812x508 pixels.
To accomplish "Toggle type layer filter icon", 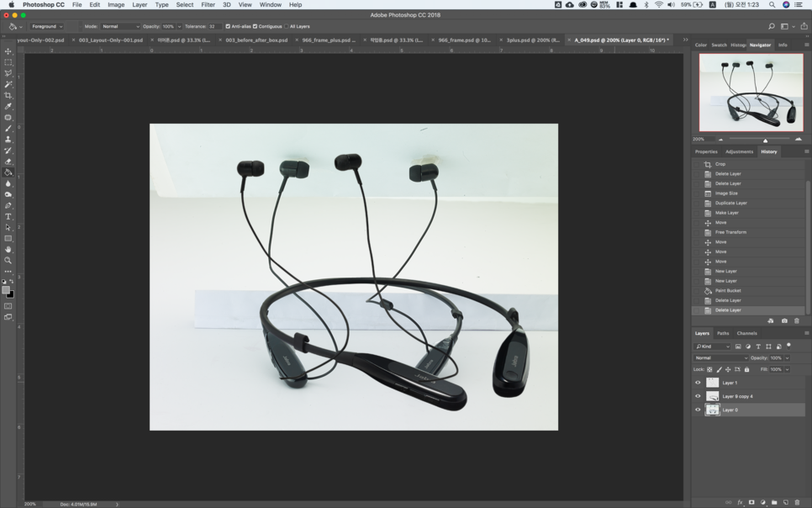I will (x=758, y=347).
